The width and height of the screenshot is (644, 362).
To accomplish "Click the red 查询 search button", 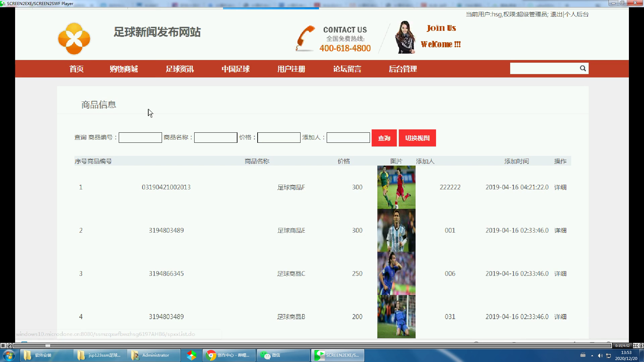I will (384, 138).
